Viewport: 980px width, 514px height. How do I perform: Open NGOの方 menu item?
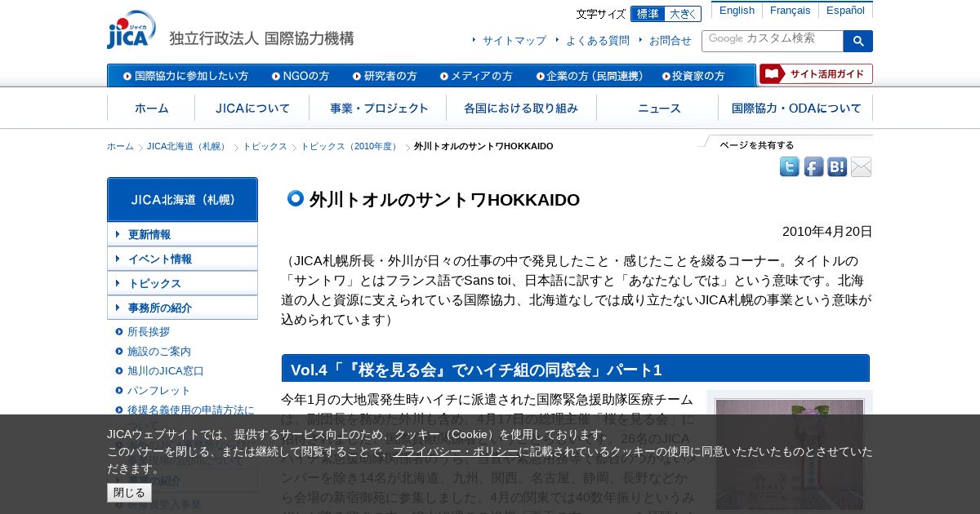click(301, 76)
